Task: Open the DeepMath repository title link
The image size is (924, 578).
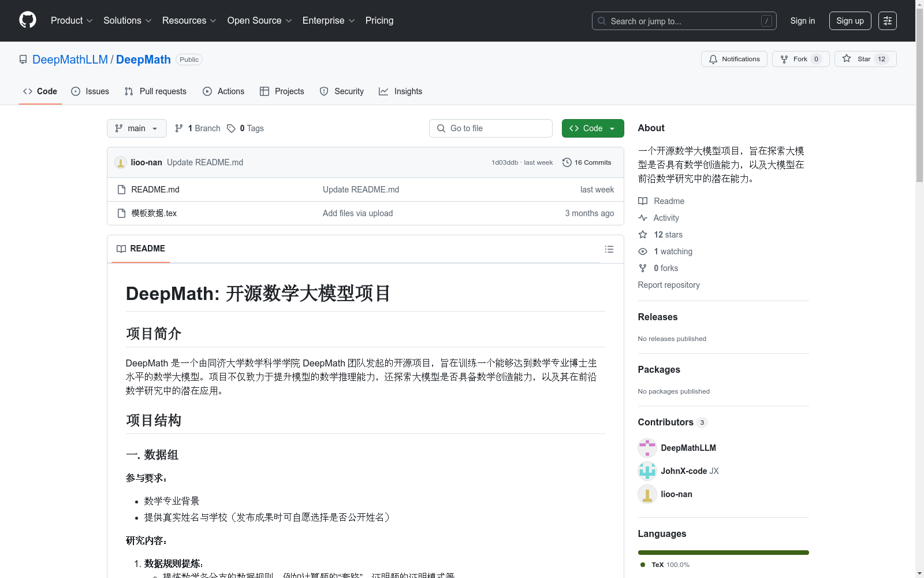Action: coord(143,60)
